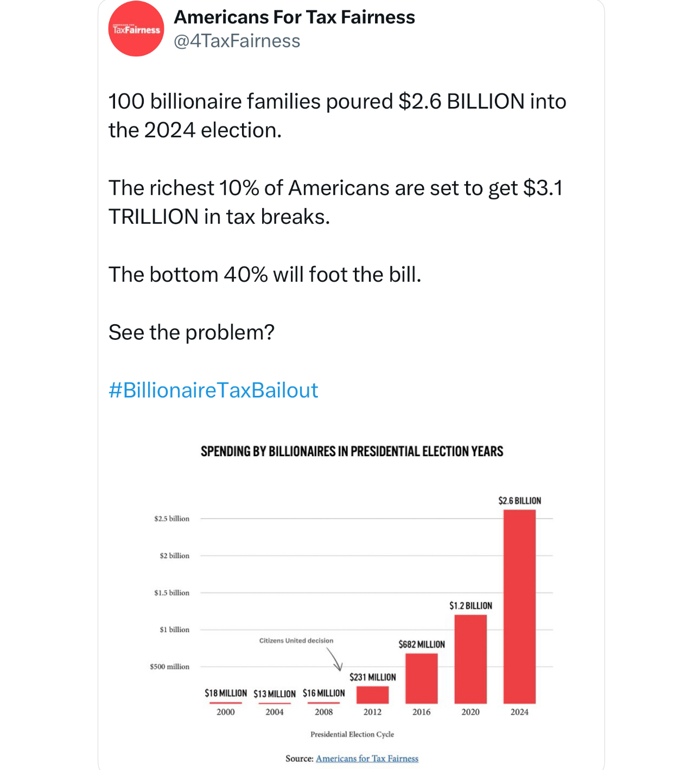
Task: Click the 2008 bar marker for $16 million
Action: [323, 703]
